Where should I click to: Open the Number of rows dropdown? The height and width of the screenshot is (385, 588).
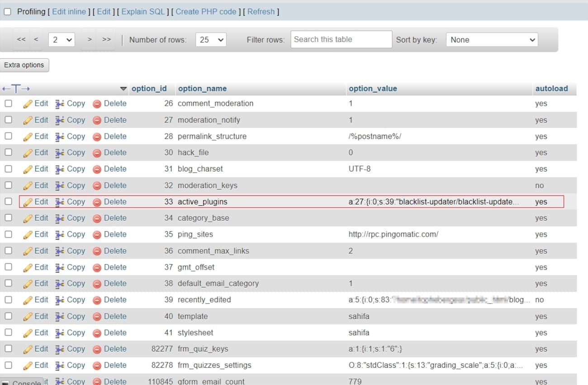pos(211,40)
